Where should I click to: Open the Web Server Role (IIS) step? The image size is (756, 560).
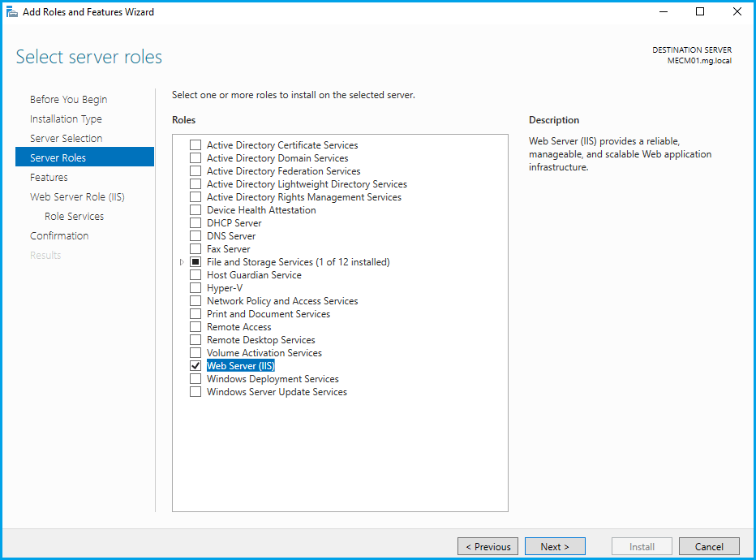[77, 197]
